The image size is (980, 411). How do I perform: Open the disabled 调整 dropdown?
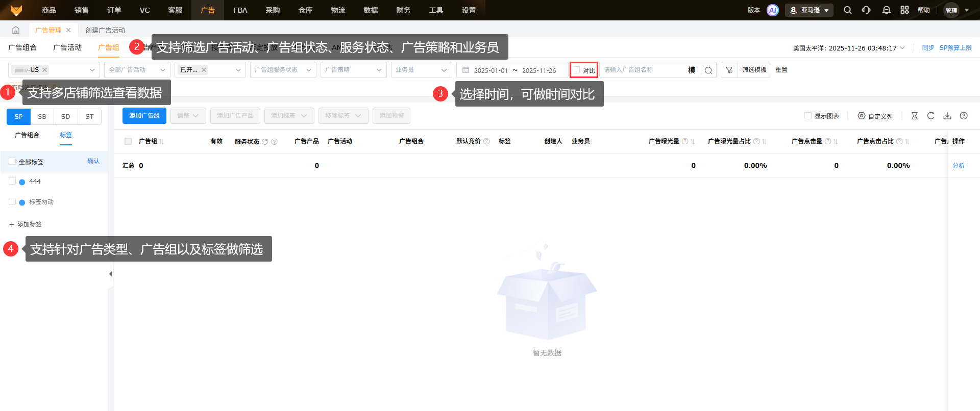point(188,116)
